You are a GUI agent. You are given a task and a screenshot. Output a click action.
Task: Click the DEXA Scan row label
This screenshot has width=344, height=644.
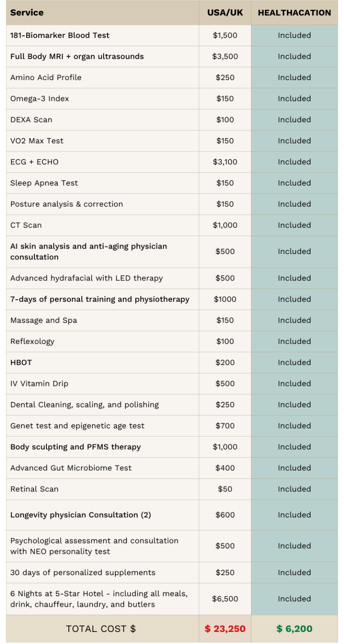31,119
